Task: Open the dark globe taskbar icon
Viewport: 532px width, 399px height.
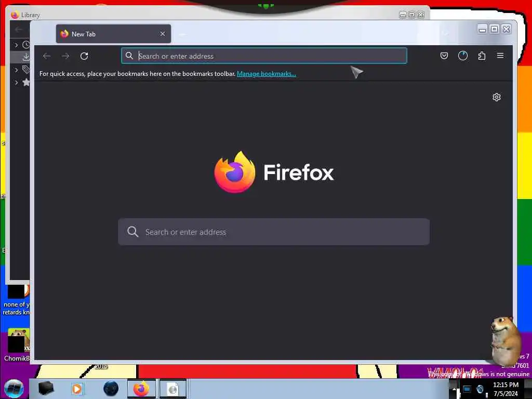Action: coord(111,389)
